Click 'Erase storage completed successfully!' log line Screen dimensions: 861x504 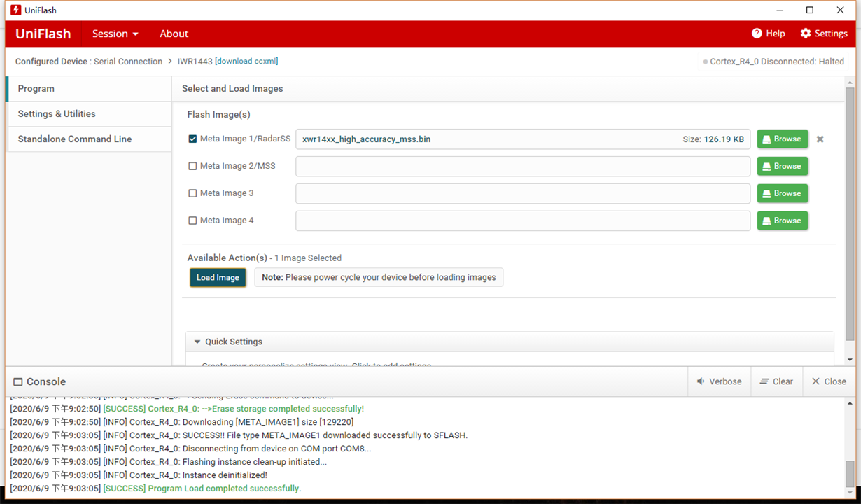[x=187, y=409]
